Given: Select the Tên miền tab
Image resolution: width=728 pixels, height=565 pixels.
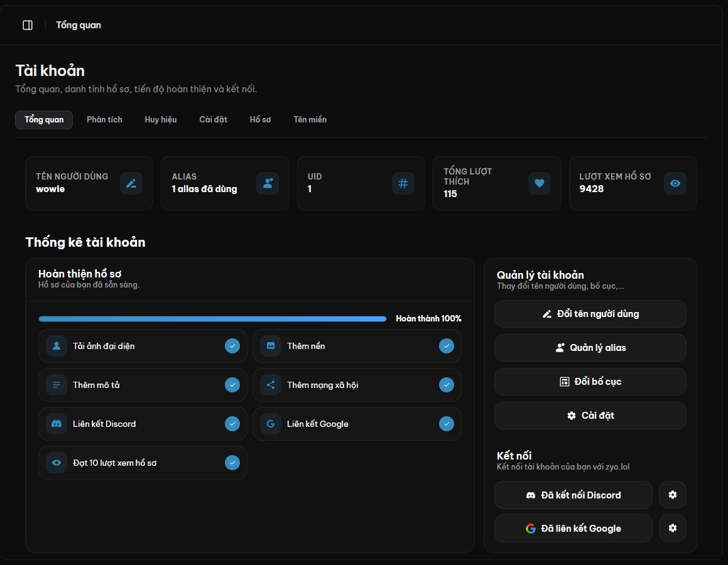Looking at the screenshot, I should click(x=310, y=120).
